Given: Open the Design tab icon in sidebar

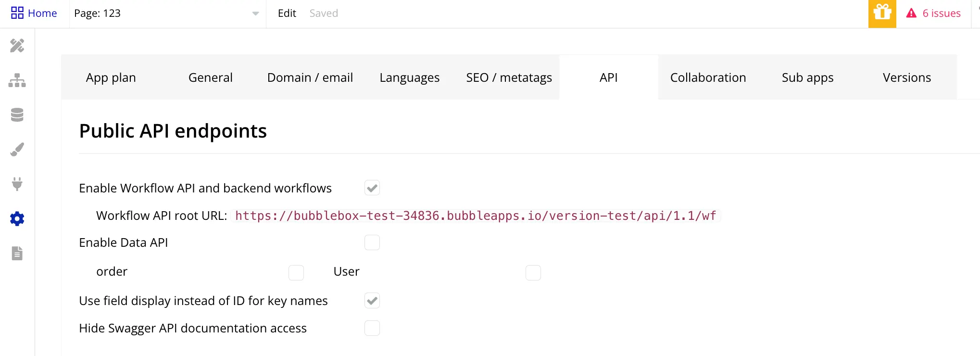Looking at the screenshot, I should pos(17,46).
